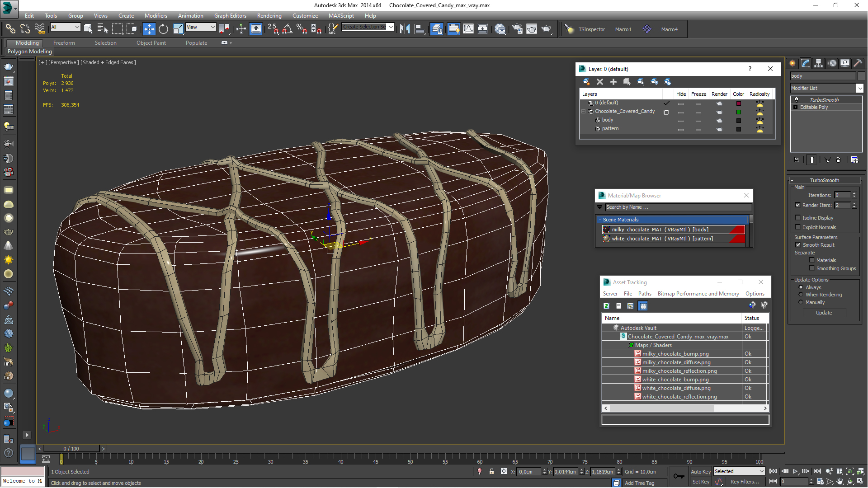868x488 pixels.
Task: Check Separate by Smoothing Groups checkbox
Action: 811,268
